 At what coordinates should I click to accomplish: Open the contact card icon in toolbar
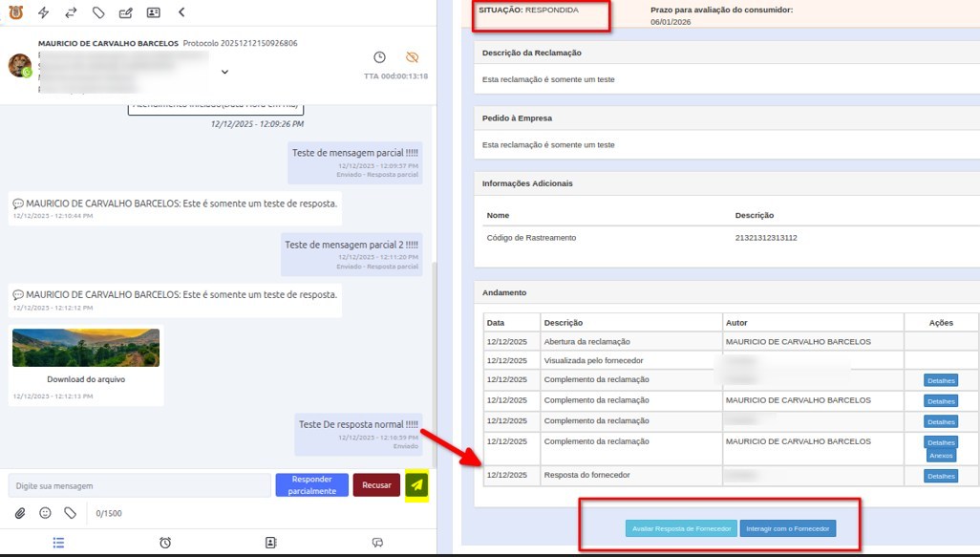pos(155,12)
